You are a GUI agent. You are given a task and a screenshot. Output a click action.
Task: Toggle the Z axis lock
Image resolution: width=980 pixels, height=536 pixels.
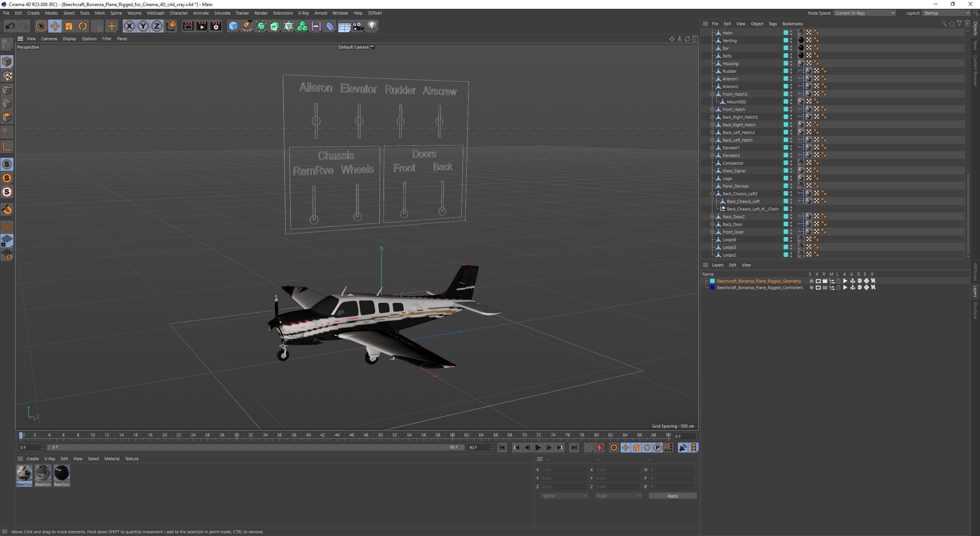(x=157, y=26)
